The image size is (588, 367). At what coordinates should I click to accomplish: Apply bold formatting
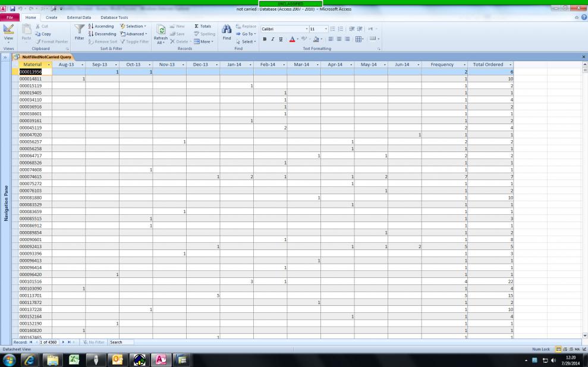click(x=265, y=39)
